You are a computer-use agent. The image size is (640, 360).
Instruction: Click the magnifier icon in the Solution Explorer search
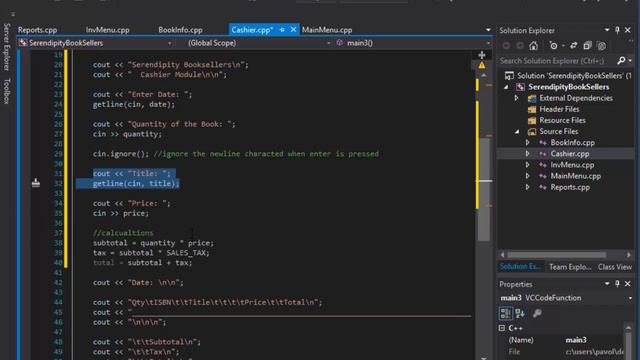pos(621,60)
